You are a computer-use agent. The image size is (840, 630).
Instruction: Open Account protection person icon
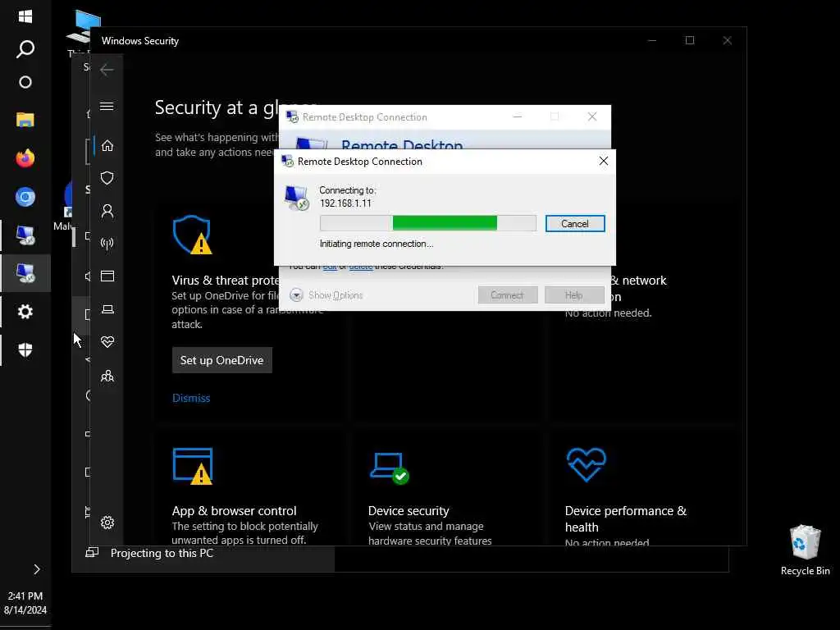[107, 211]
